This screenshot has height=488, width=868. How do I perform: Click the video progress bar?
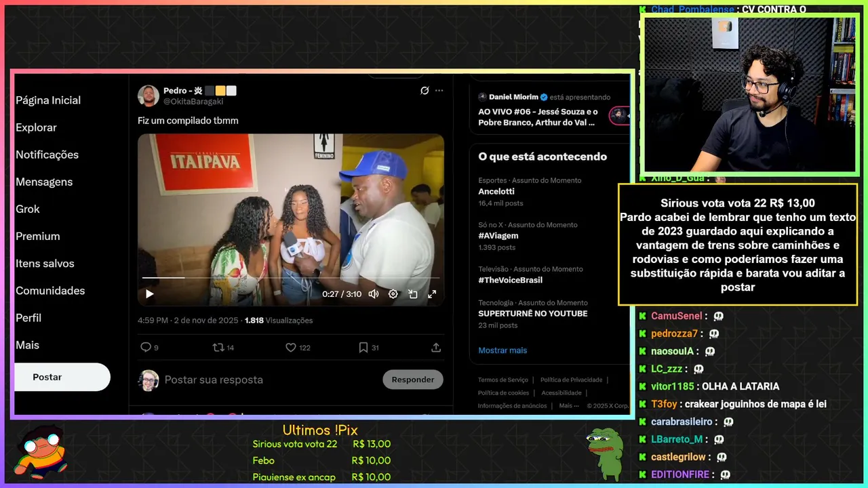(291, 278)
